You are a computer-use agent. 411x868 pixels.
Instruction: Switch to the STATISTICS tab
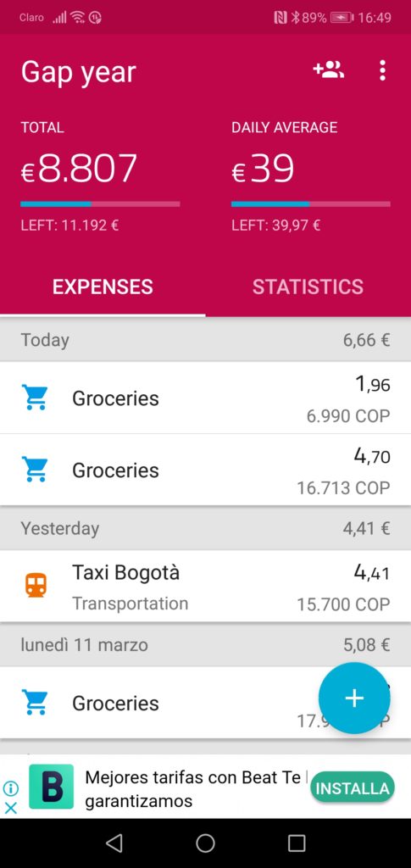click(x=308, y=287)
